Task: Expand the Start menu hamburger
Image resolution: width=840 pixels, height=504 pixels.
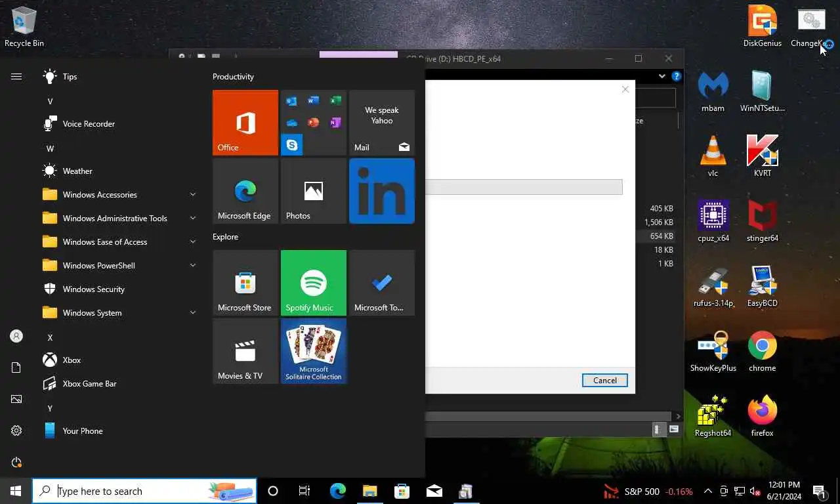Action: tap(16, 77)
